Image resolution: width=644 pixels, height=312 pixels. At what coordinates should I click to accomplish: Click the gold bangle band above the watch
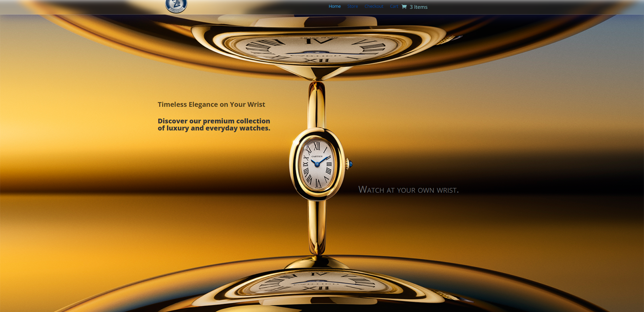[317, 105]
